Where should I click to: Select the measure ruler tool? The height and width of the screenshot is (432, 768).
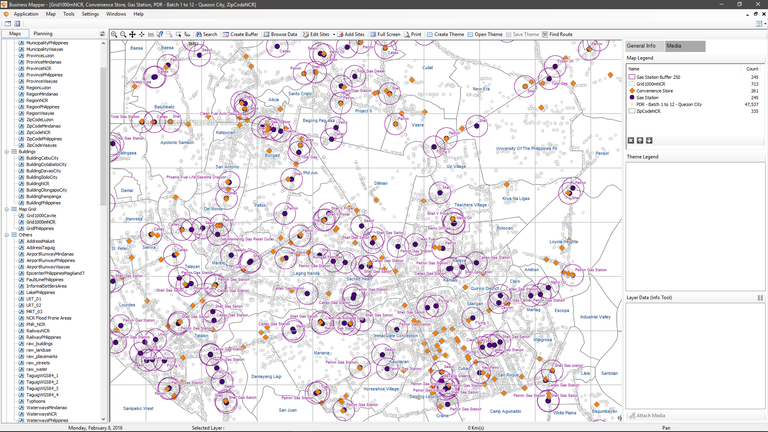click(x=151, y=34)
